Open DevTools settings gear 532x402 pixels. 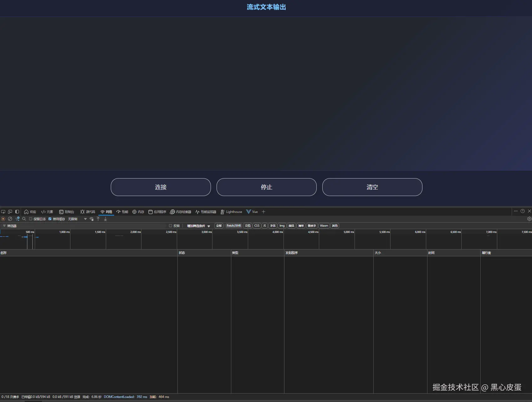click(x=529, y=219)
